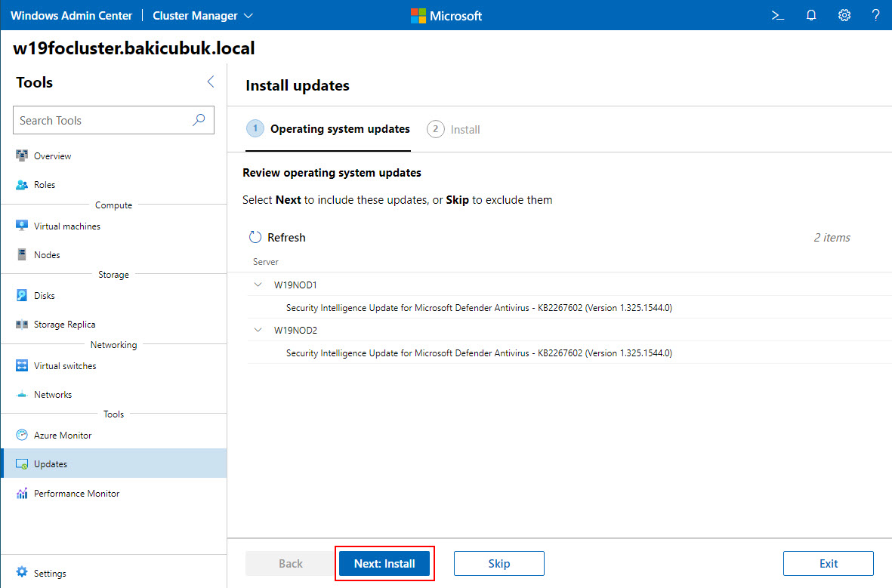This screenshot has width=892, height=588.
Task: Click Refresh label text
Action: pyautogui.click(x=286, y=238)
